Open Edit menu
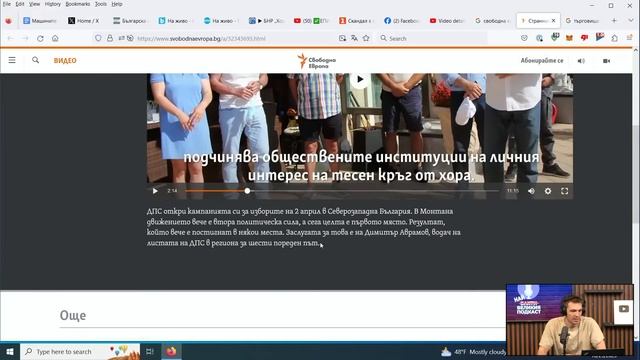 click(20, 4)
